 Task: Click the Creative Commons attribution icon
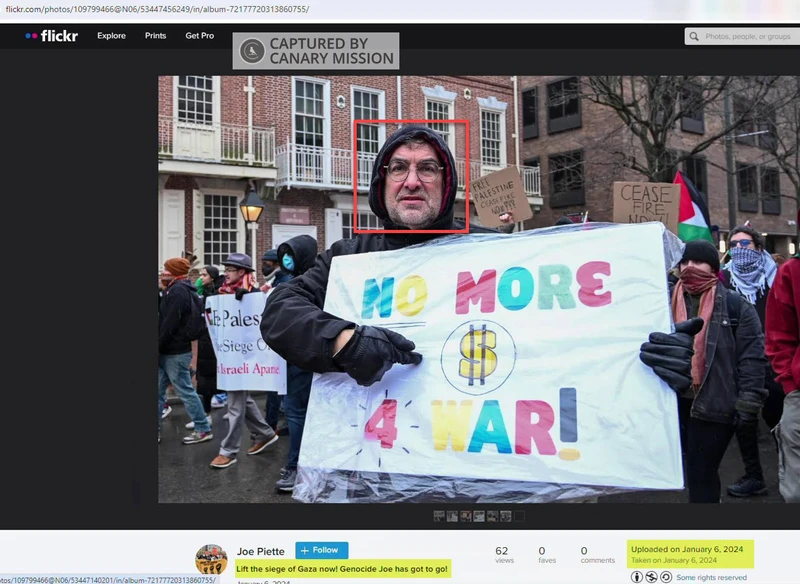tap(637, 577)
